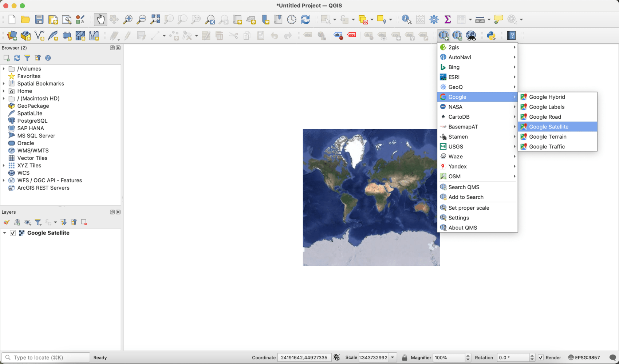Click New Shapefile Layer icon

point(39,36)
